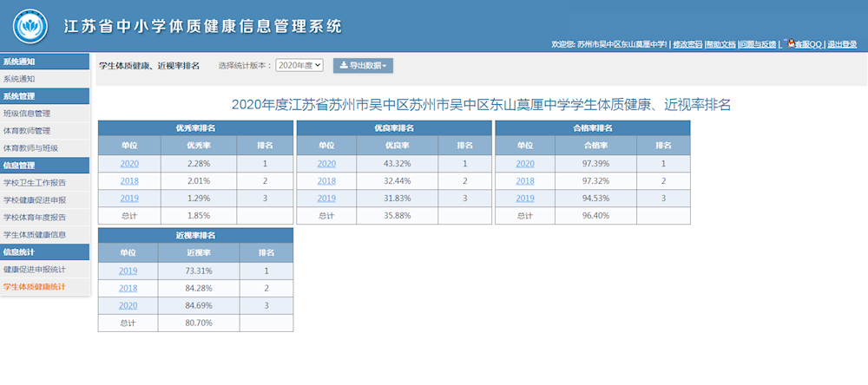The height and width of the screenshot is (385, 868).
Task: Click 2020 link in 优良率排名 table
Action: pos(326,164)
